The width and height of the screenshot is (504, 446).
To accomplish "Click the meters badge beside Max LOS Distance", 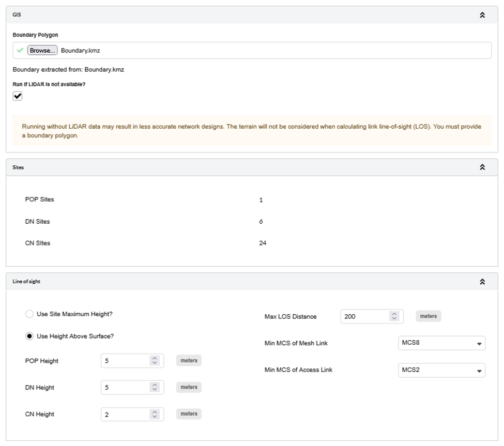I will coord(428,316).
